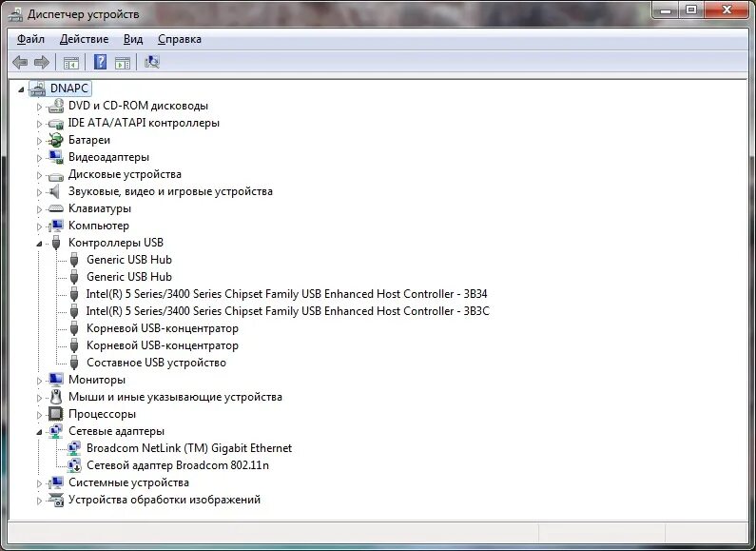Screen dimensions: 756x551
Task: Collapse the Сетевые адаптеры category
Action: pos(40,432)
